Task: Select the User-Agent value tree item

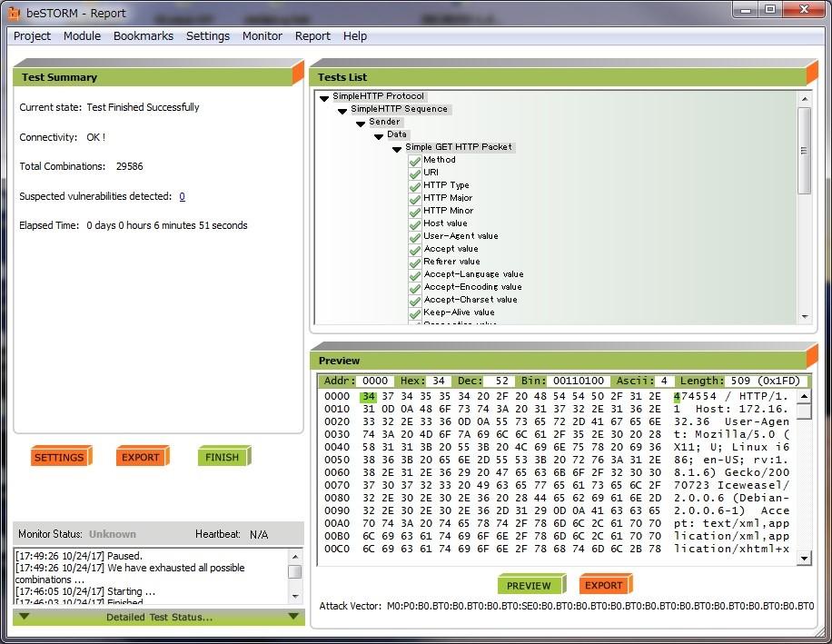Action: (461, 236)
